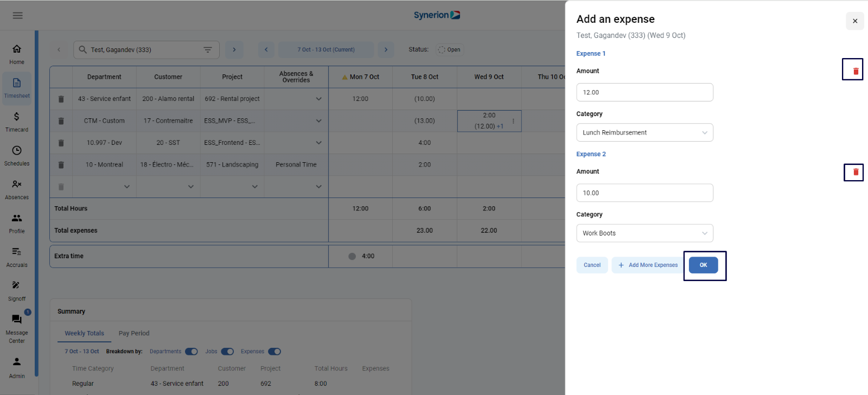
Task: Open Signoff from the sidebar
Action: pos(17,291)
